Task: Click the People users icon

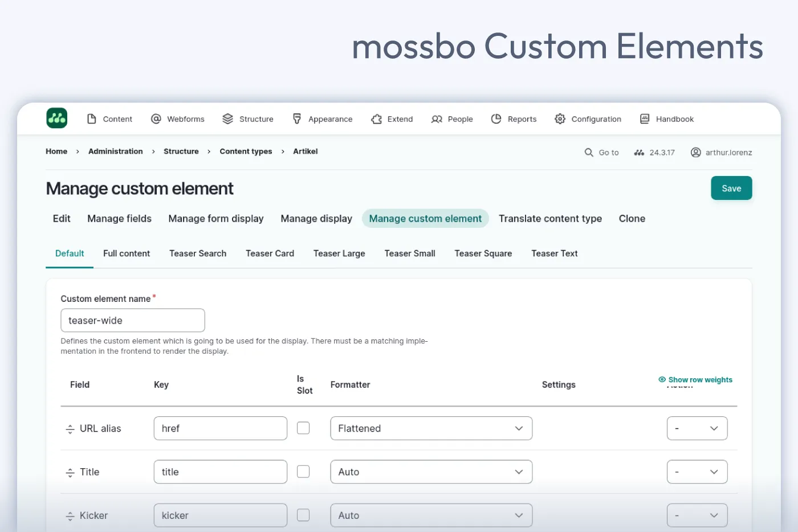Action: [437, 119]
